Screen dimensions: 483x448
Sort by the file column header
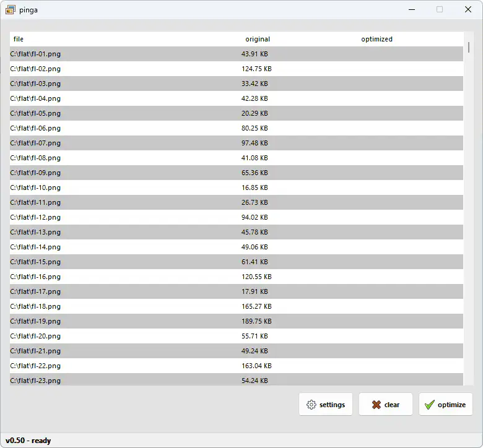19,39
